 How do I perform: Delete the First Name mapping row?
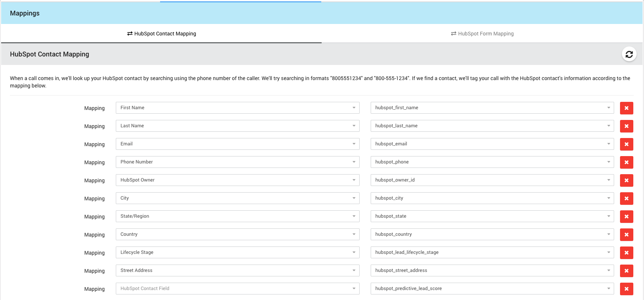[x=626, y=108]
